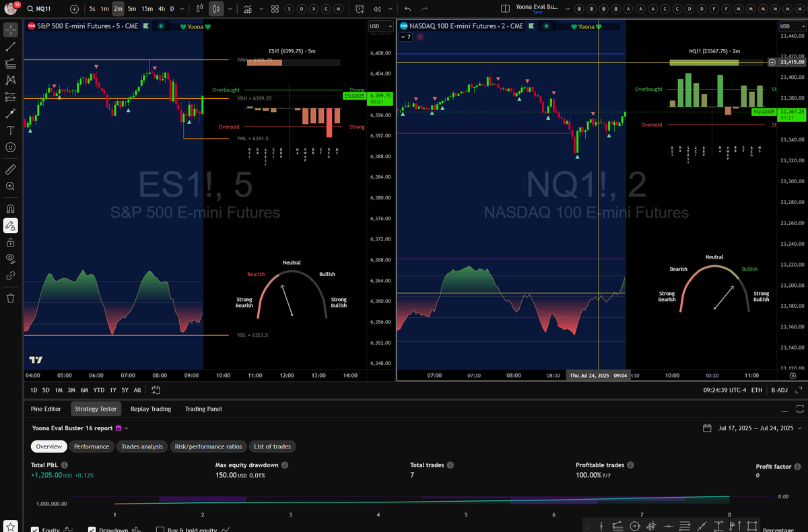Toggle magnet mode for drawings
Image resolution: width=808 pixels, height=532 pixels.
(x=11, y=209)
